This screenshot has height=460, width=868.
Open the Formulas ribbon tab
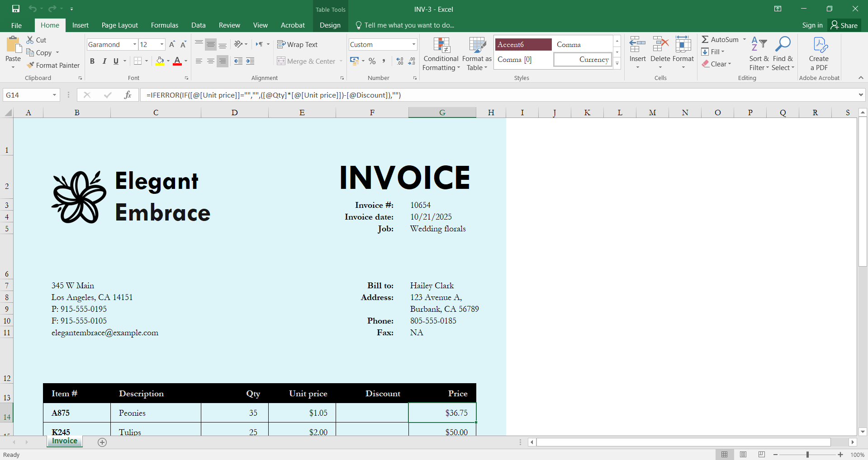click(164, 25)
